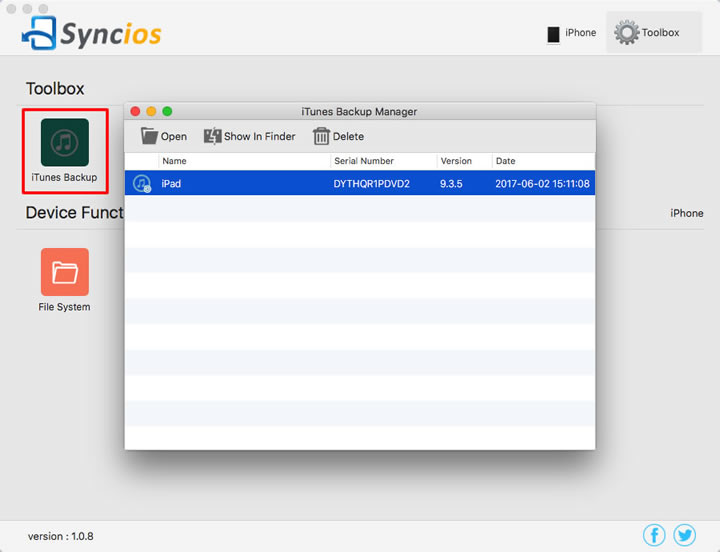Click the Syncios logo
Viewport: 720px width, 552px height.
click(92, 33)
